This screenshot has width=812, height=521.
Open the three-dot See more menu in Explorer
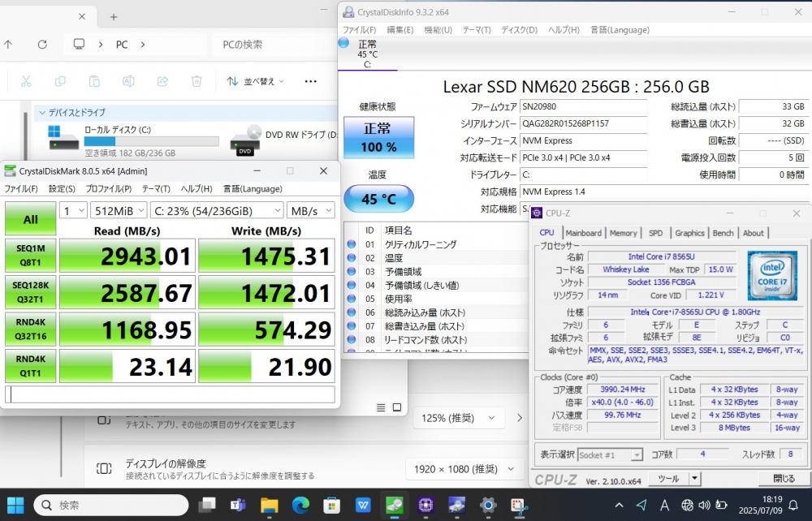point(311,81)
